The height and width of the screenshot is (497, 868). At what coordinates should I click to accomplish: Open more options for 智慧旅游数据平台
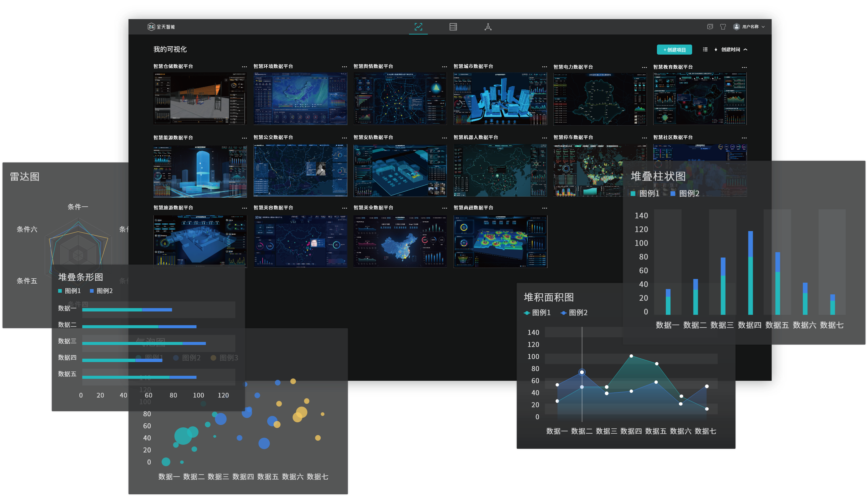point(245,208)
